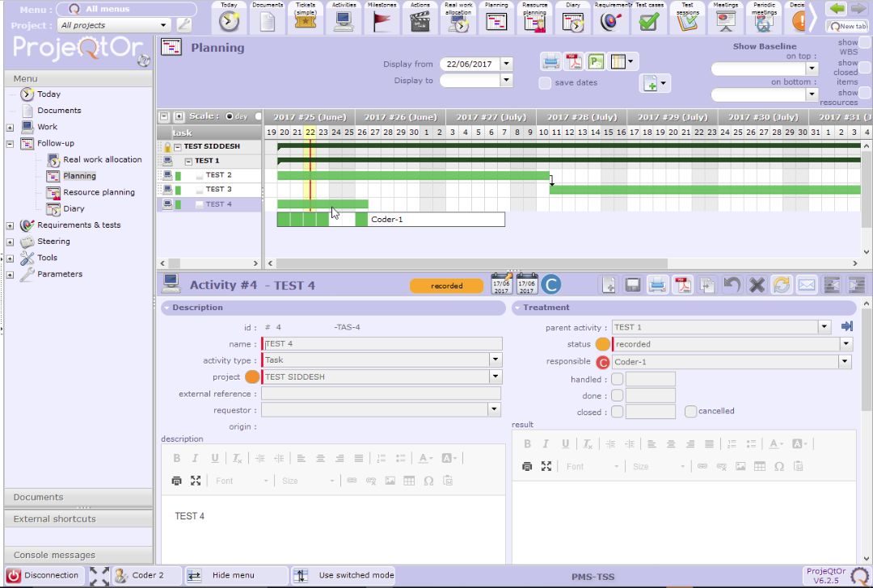Click the Hide menu button
This screenshot has width=873, height=588.
coord(233,575)
